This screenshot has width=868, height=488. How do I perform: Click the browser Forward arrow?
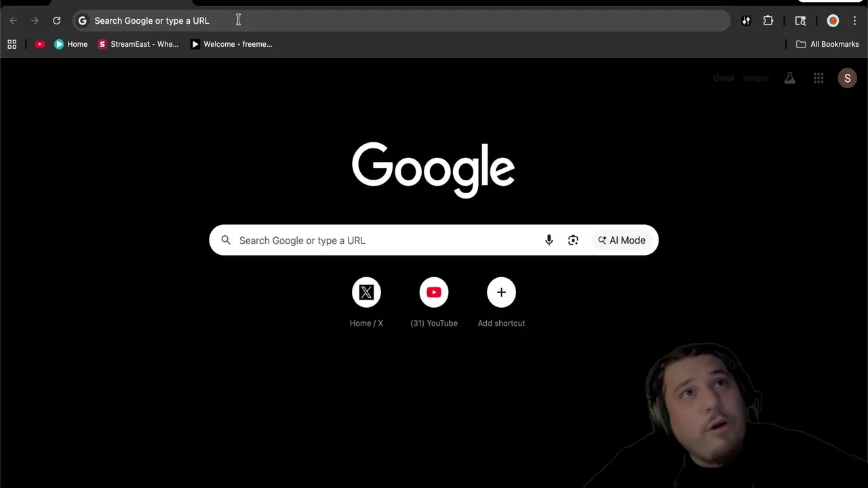[35, 21]
